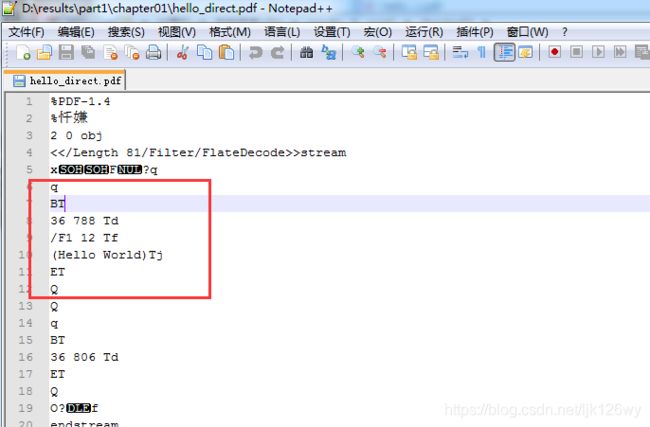Cut selection with the scissors icon
The height and width of the screenshot is (427, 650).
coord(182,53)
